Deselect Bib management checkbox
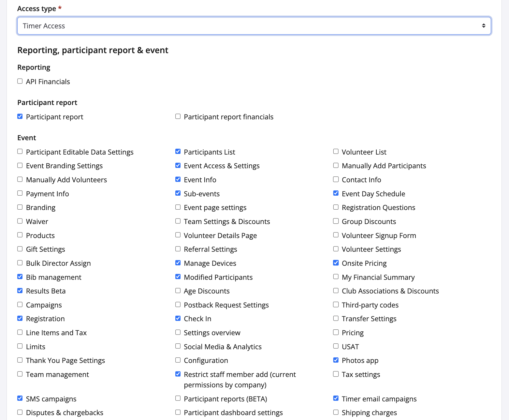This screenshot has width=509, height=420. point(20,277)
